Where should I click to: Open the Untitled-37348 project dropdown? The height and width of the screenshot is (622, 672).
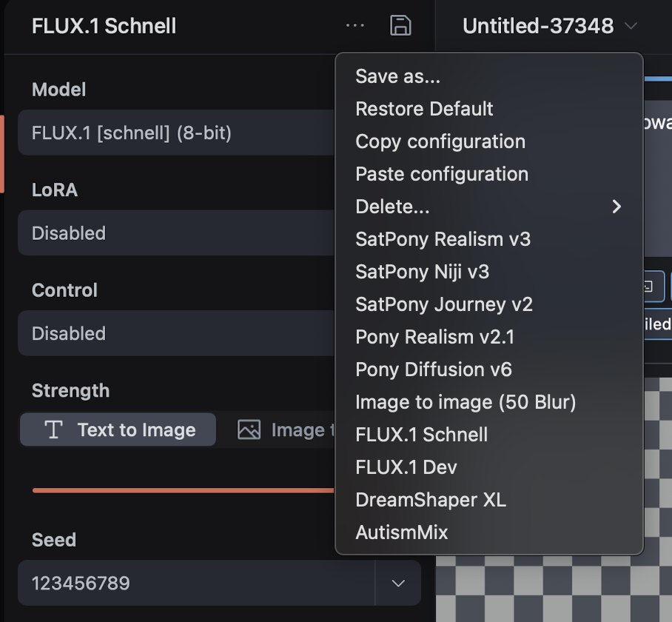(549, 27)
